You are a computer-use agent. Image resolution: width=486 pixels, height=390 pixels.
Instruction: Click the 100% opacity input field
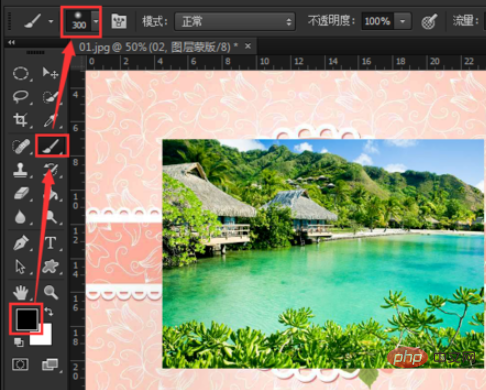[x=378, y=22]
